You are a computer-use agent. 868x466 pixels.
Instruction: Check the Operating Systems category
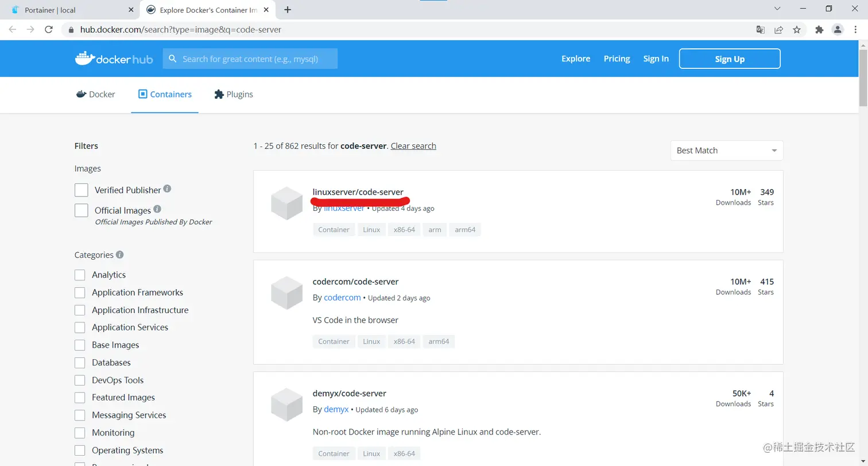[x=80, y=450]
